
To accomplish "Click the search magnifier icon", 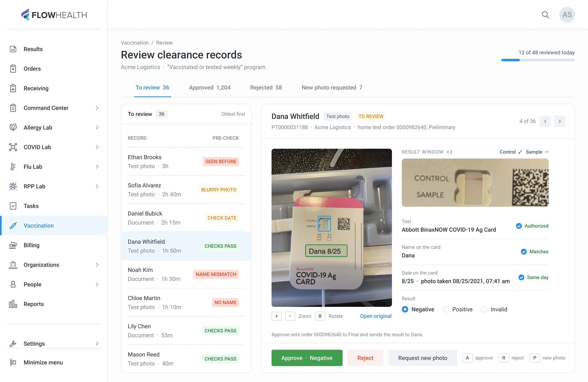I will click(x=545, y=15).
